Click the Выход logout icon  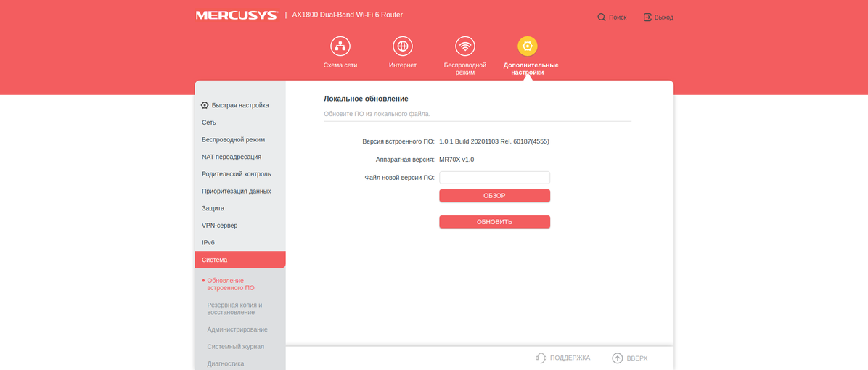tap(647, 17)
